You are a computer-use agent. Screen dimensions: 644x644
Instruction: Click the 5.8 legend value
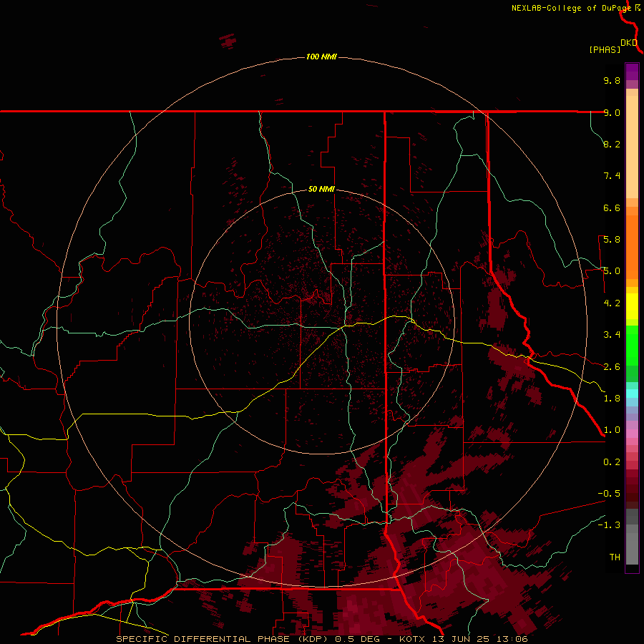coord(612,240)
